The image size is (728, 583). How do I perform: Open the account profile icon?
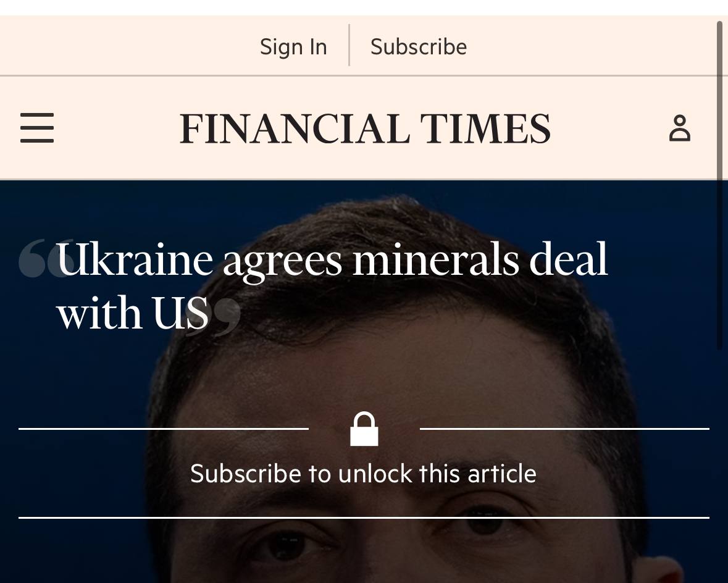click(679, 128)
